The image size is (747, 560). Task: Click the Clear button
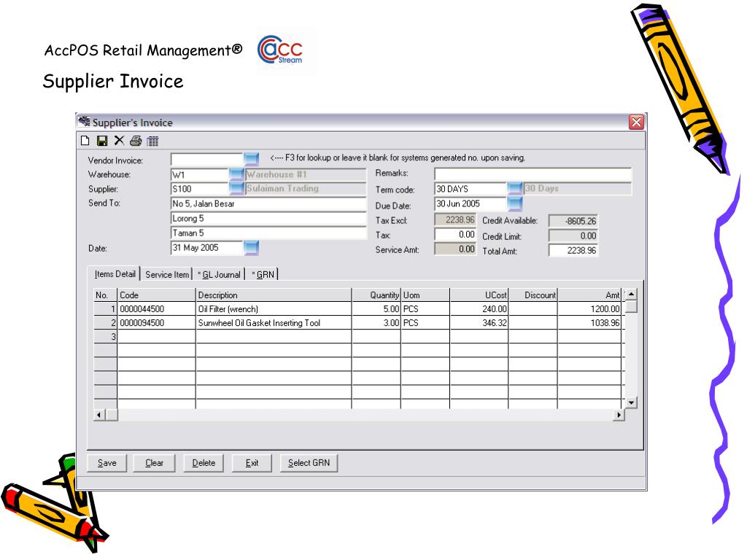155,463
